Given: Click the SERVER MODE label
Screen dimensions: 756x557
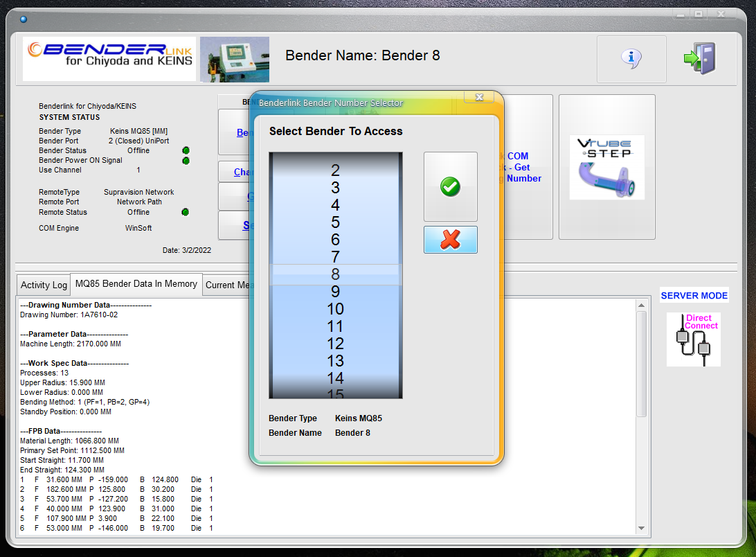Looking at the screenshot, I should pos(694,296).
